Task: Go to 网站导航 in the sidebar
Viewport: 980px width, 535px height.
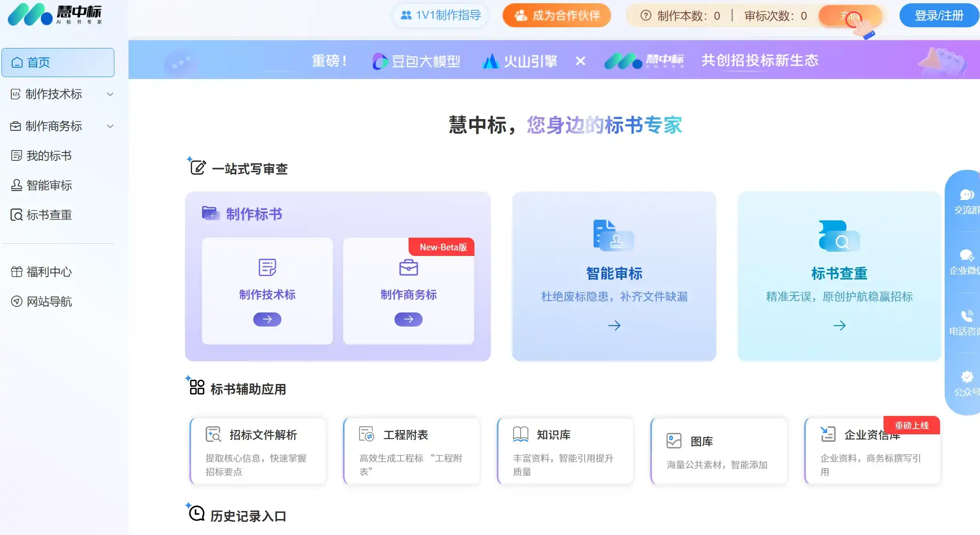Action: coord(48,302)
